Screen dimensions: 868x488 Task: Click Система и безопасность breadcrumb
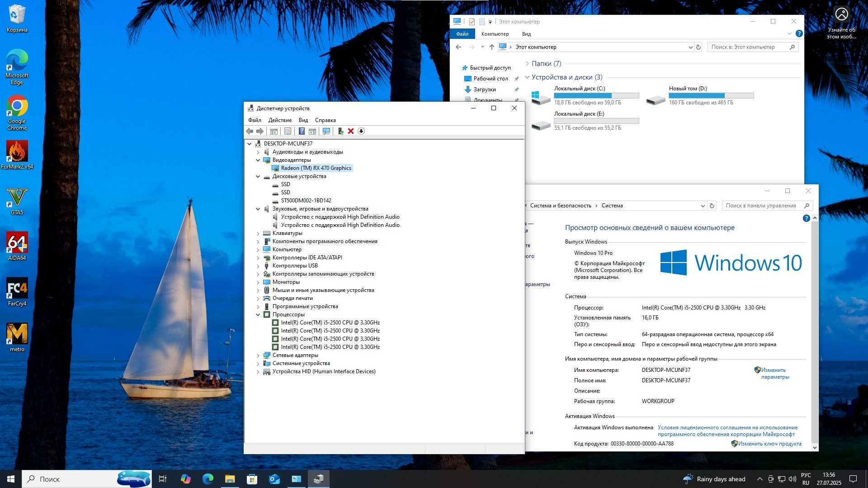561,206
